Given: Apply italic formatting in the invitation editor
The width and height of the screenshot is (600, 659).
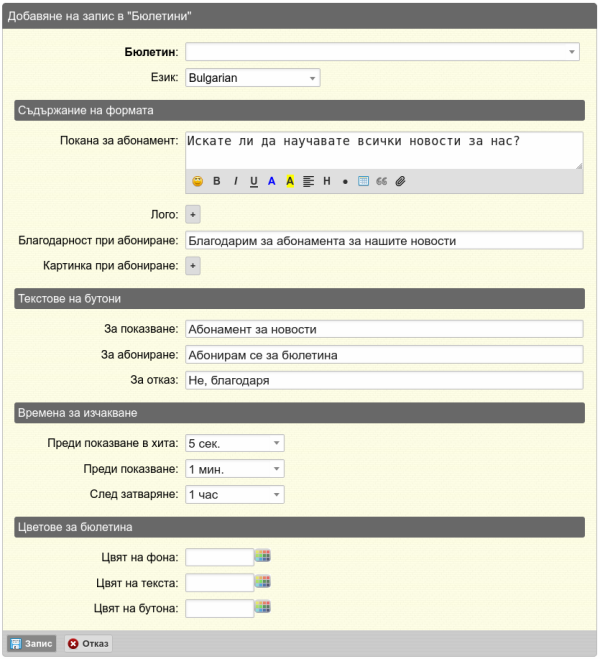Looking at the screenshot, I should click(236, 181).
